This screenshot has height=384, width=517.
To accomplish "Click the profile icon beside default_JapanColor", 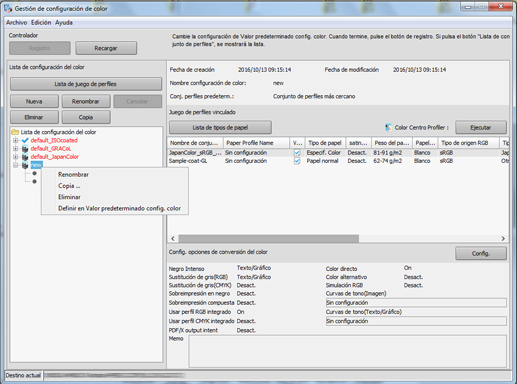I will [x=25, y=157].
